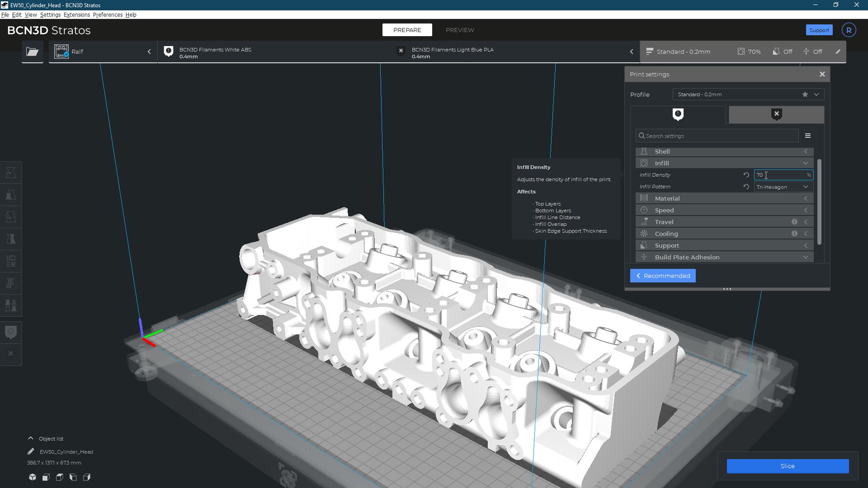Expand the Cooling settings section
The width and height of the screenshot is (868, 488).
click(724, 234)
